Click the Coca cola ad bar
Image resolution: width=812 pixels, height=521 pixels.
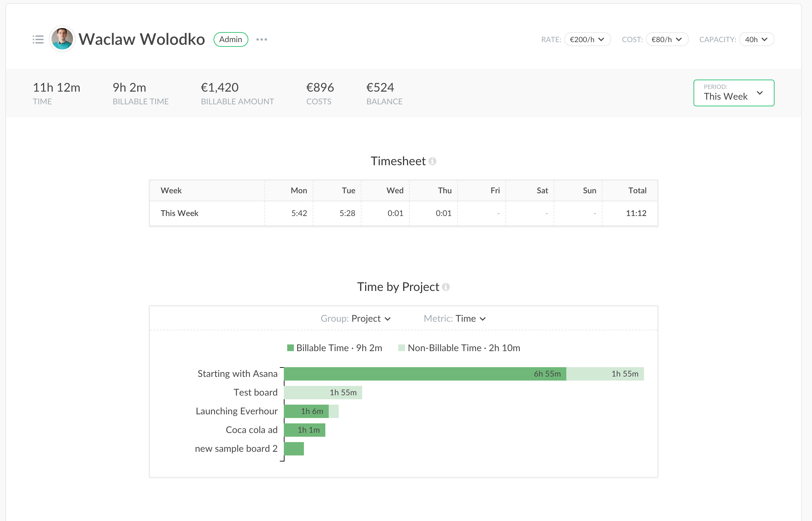[304, 430]
